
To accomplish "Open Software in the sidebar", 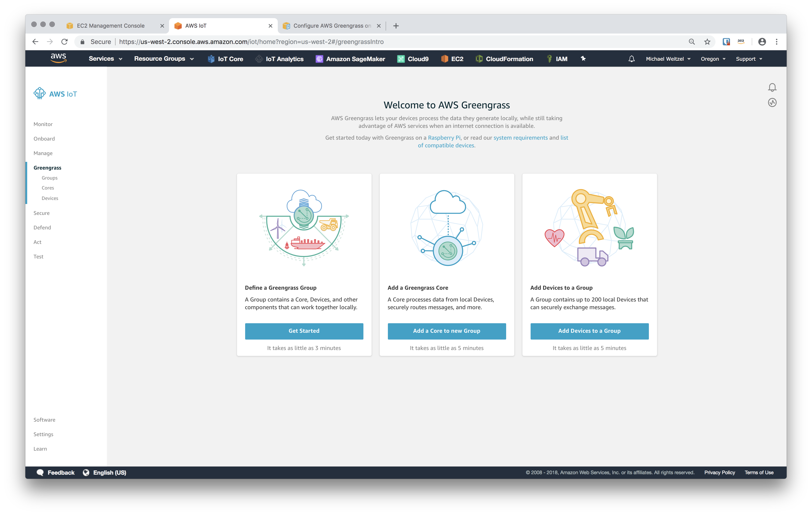I will pyautogui.click(x=44, y=420).
